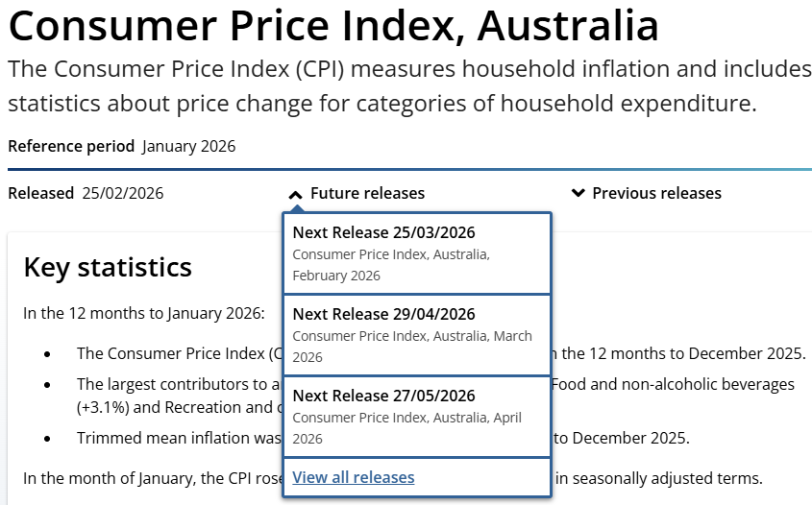Click the 'seasonally adjusted terms' text

[663, 477]
